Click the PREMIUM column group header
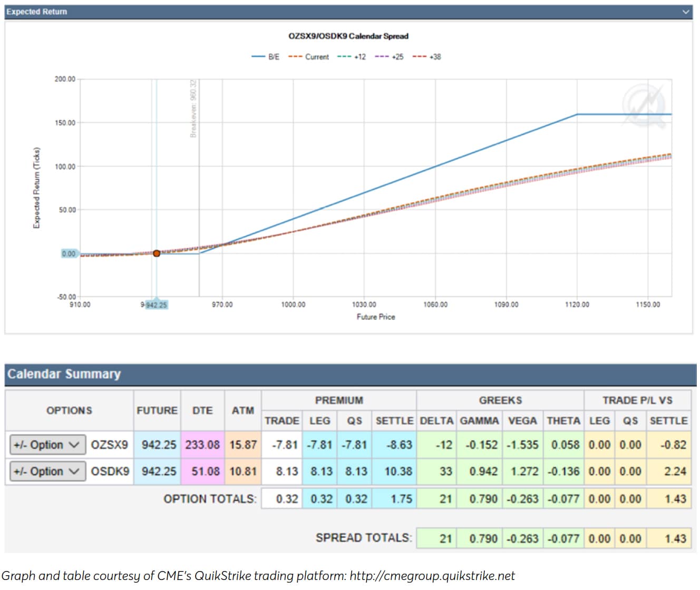Viewport: 700px width, 590px height. [338, 400]
